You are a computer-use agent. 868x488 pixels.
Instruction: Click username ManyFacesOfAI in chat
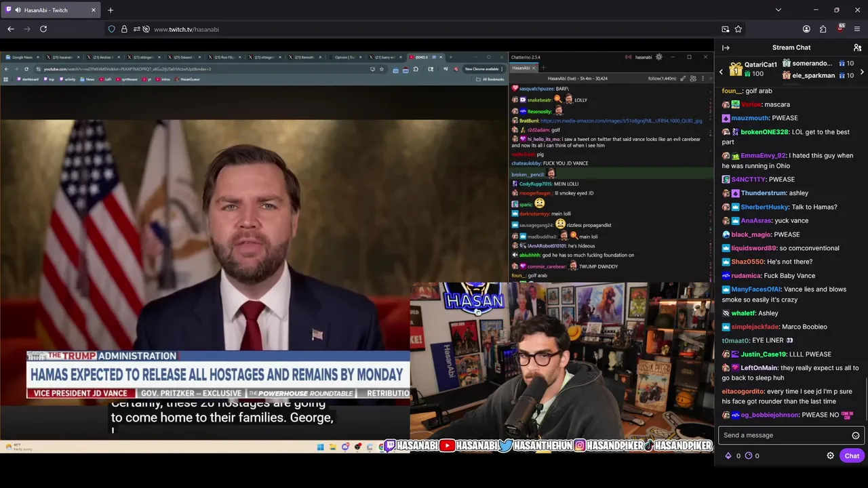point(755,289)
